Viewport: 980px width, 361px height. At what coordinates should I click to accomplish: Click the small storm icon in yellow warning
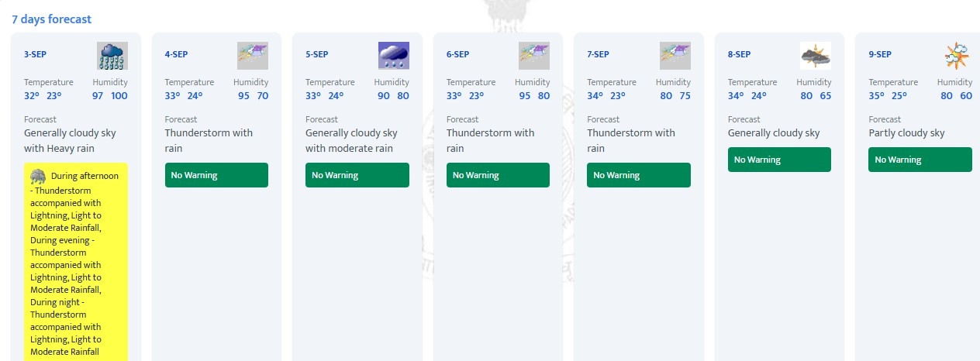37,176
